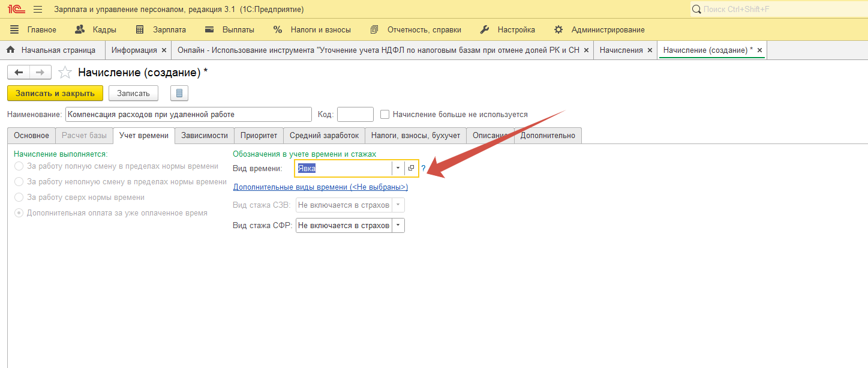Viewport: 868px width, 368px height.
Task: Select 'Дополнительная оплата за уже оплаченное время'
Action: point(19,213)
